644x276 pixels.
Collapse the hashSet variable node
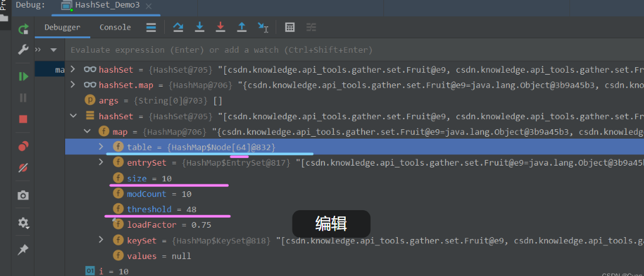[73, 116]
